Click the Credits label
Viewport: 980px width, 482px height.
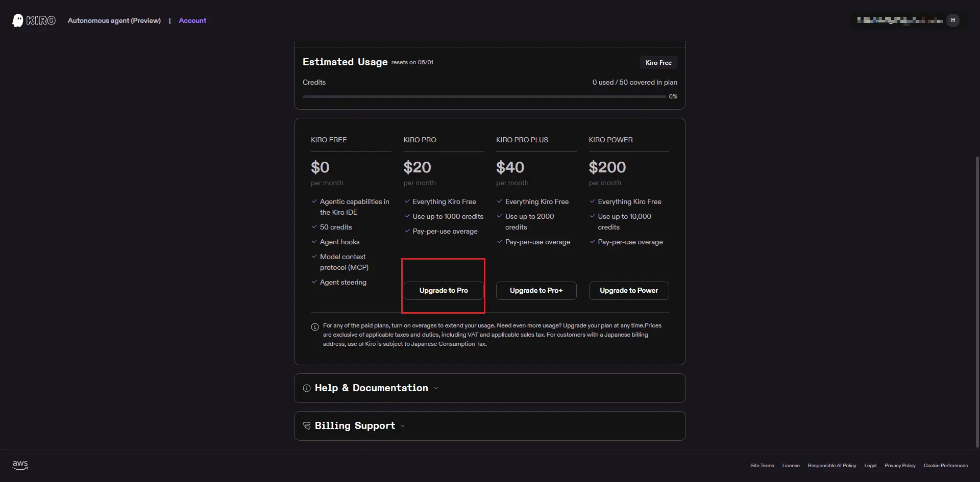314,82
